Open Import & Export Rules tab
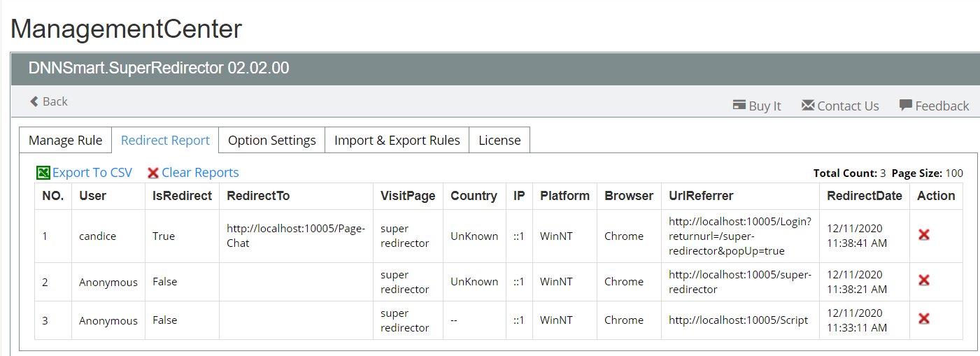Image resolution: width=980 pixels, height=356 pixels. (397, 140)
